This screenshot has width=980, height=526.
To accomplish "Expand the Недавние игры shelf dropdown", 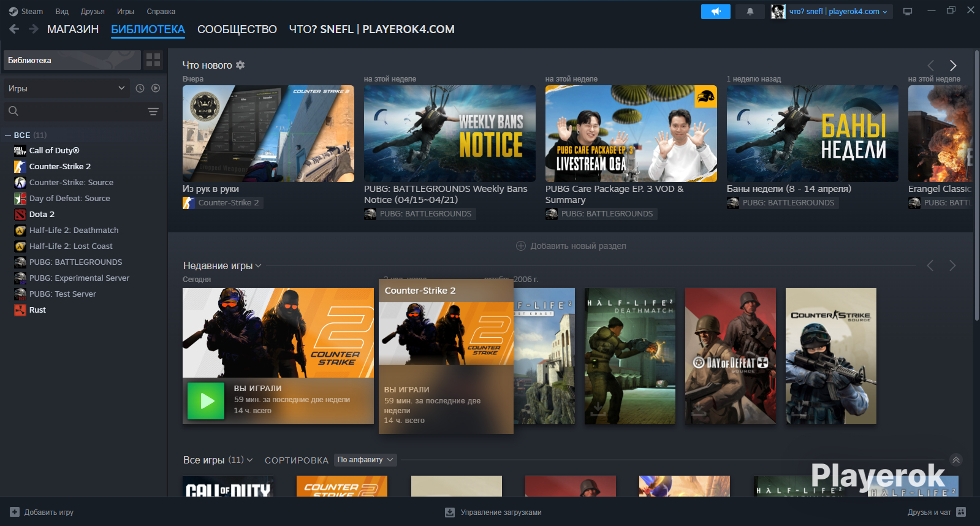I will [259, 265].
